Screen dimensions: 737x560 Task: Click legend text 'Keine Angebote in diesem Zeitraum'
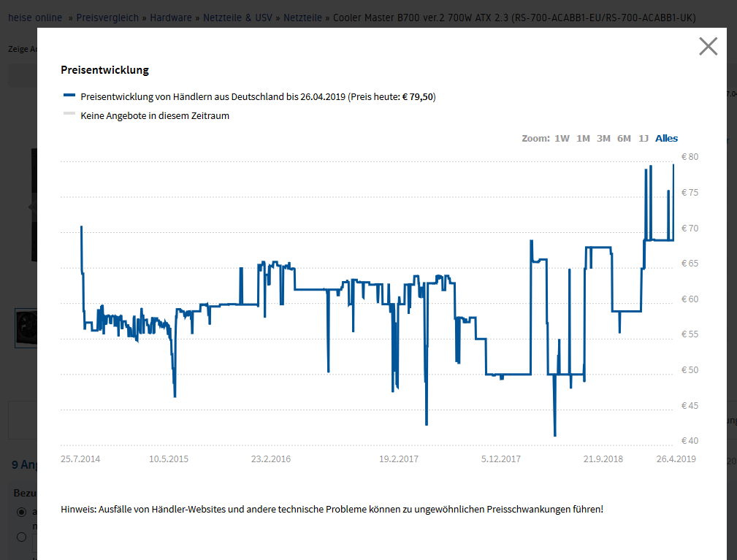(155, 115)
